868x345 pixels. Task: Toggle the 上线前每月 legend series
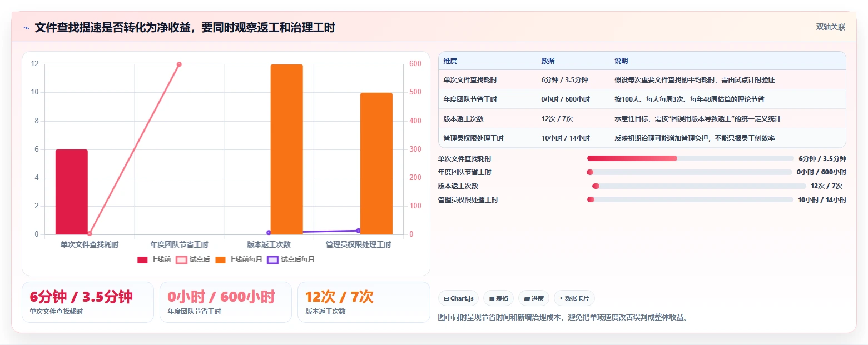point(239,259)
